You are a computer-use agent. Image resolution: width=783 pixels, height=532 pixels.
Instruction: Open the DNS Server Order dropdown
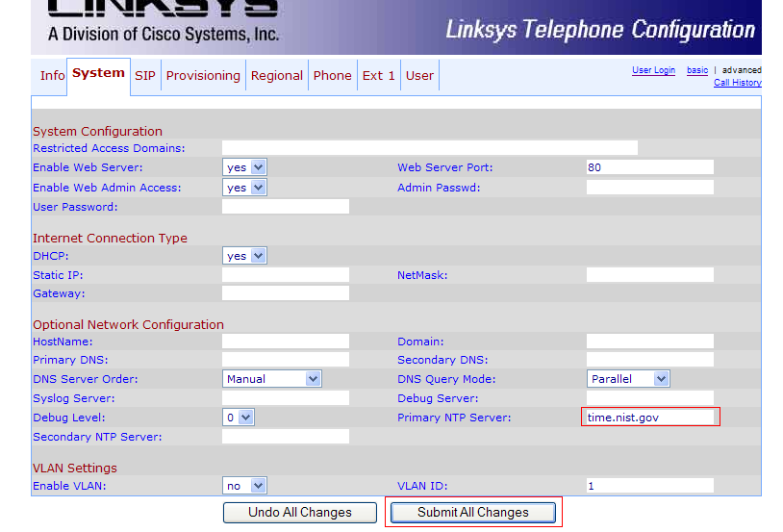pyautogui.click(x=272, y=379)
